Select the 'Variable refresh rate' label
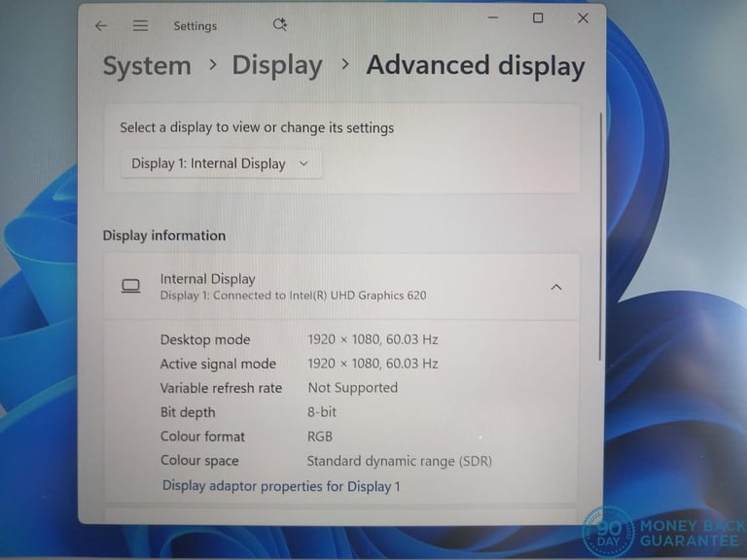The image size is (747, 560). [221, 388]
